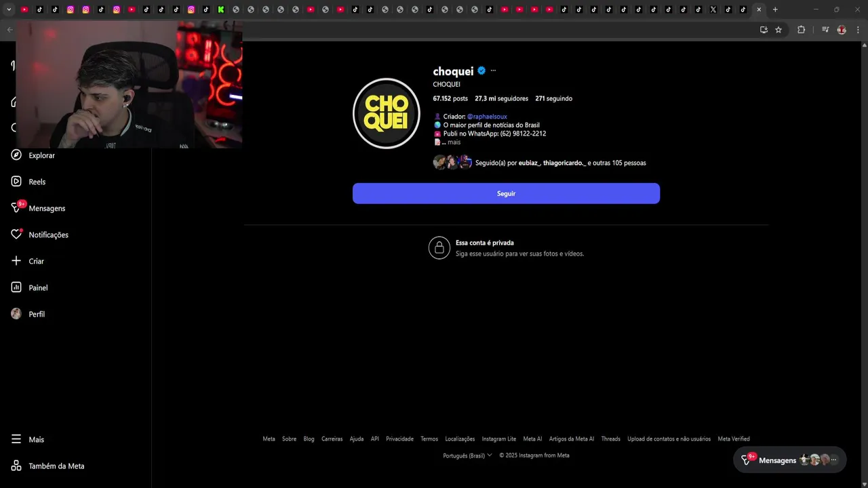
Task: Click the 67.152 posts count
Action: point(450,98)
